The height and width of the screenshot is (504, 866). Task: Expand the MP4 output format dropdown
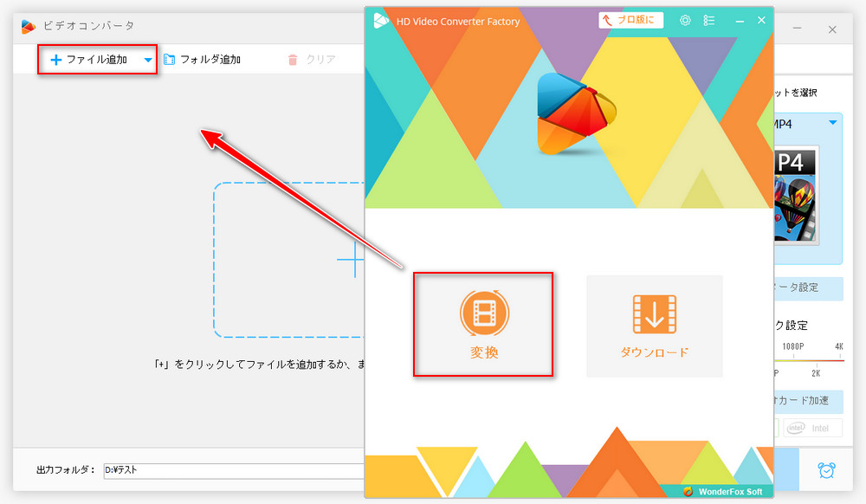833,123
